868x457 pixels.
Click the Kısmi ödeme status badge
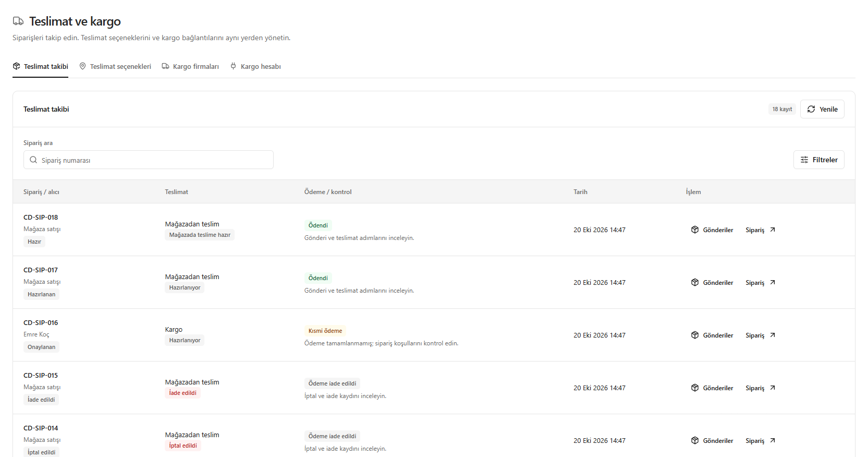(325, 331)
